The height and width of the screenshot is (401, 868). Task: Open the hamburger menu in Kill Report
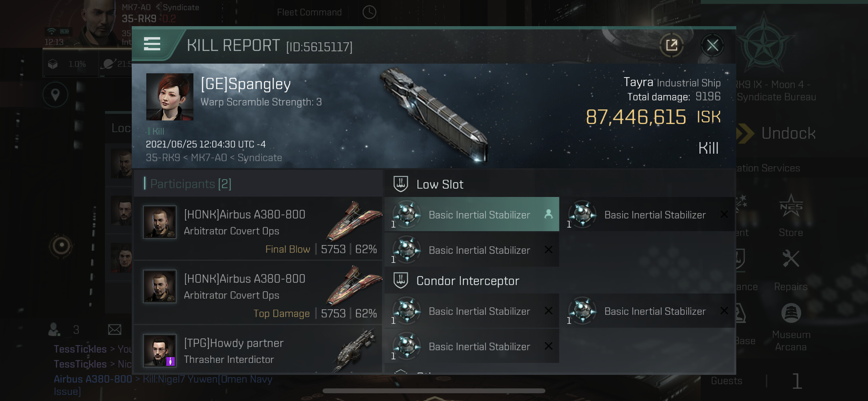click(x=152, y=44)
